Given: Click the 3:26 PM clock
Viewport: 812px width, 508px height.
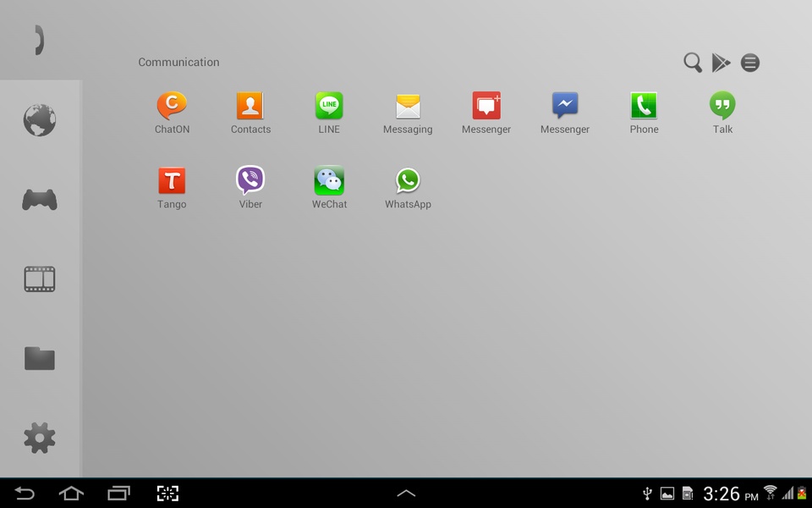Looking at the screenshot, I should click(x=730, y=494).
